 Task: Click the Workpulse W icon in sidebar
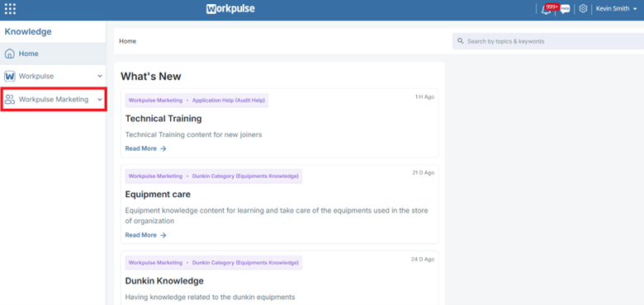[10, 76]
